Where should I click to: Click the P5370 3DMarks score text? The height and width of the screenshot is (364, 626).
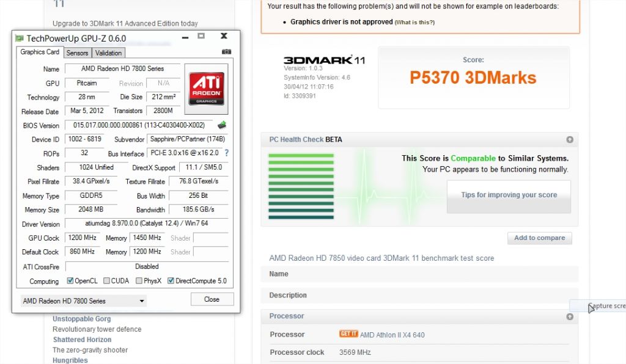[473, 78]
